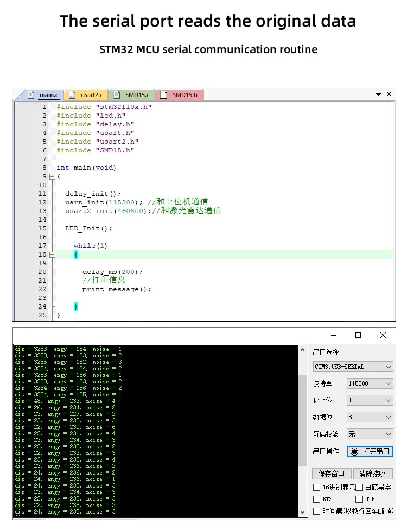Click line 13 usart2_init(460800) code
Screen dimensions: 407x532
pos(108,211)
